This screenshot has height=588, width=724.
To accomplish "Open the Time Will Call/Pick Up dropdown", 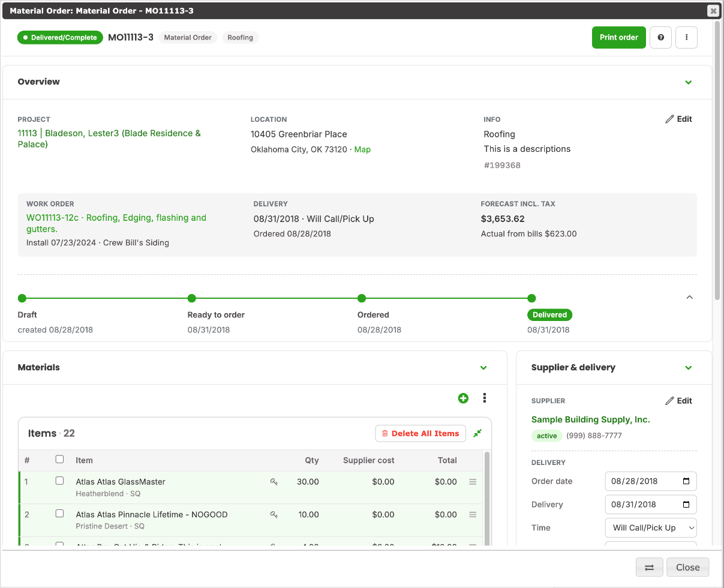I will click(651, 528).
